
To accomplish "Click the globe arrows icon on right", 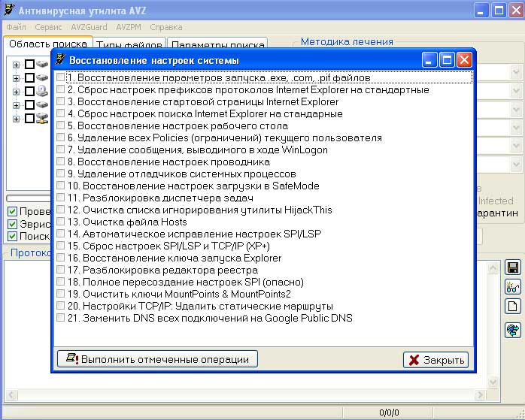I will (x=513, y=330).
